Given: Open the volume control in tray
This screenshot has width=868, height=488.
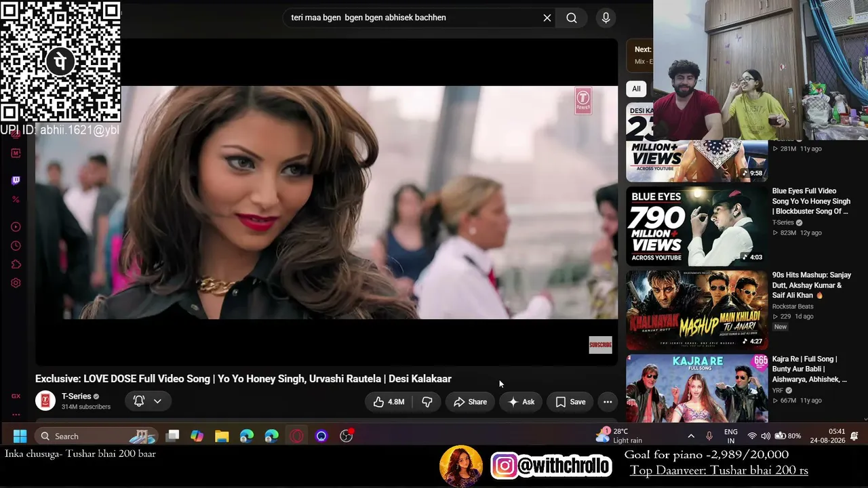Looking at the screenshot, I should click(x=766, y=436).
